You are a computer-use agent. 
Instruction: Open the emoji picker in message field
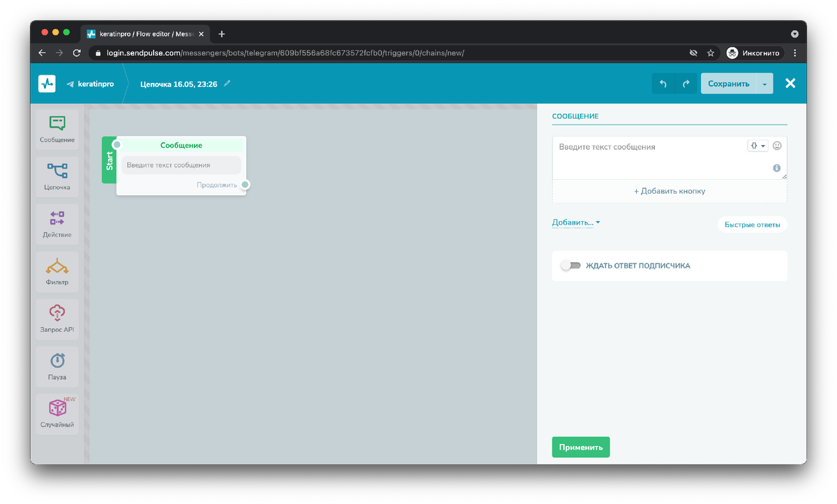(x=777, y=146)
